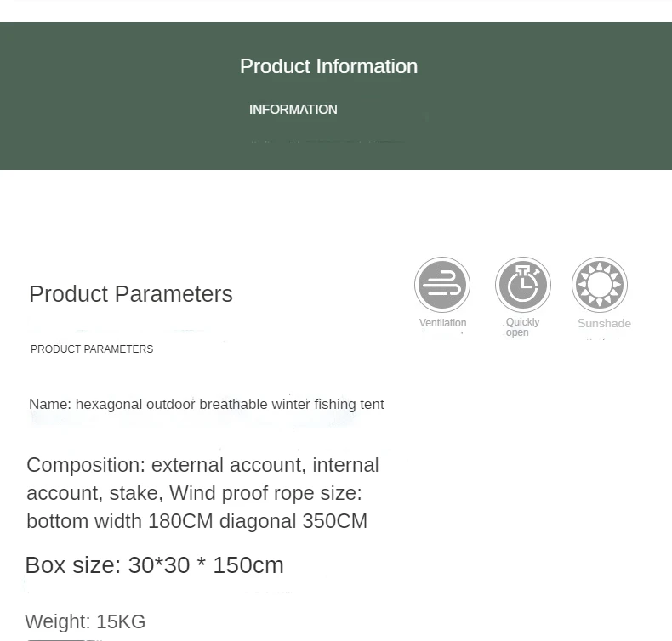Click the Sunshade sun icon
This screenshot has width=672, height=641.
coord(600,285)
